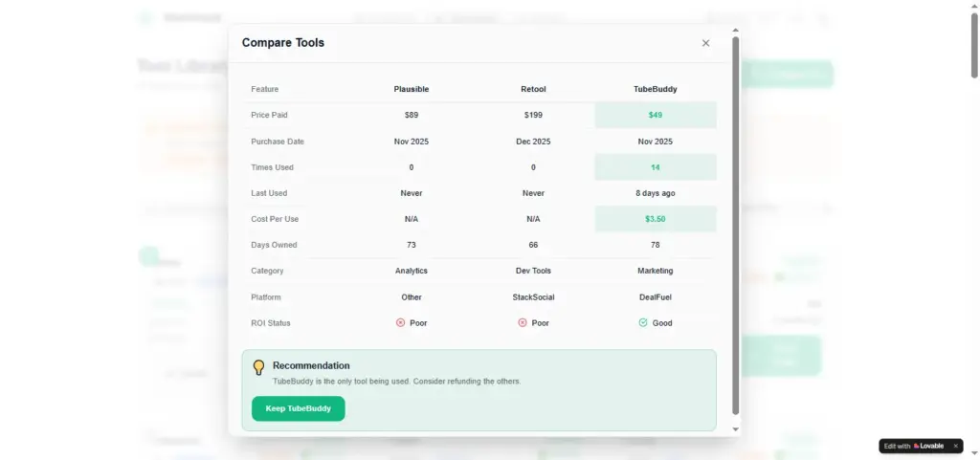Click the Plausible column header
Viewport: 980px width, 460px height.
[x=412, y=89]
